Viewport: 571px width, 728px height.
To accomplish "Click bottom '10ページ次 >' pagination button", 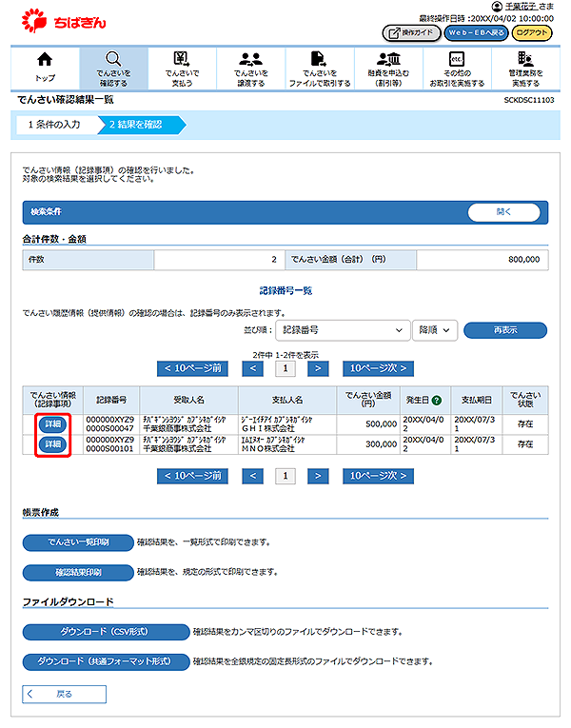I will pos(379,476).
